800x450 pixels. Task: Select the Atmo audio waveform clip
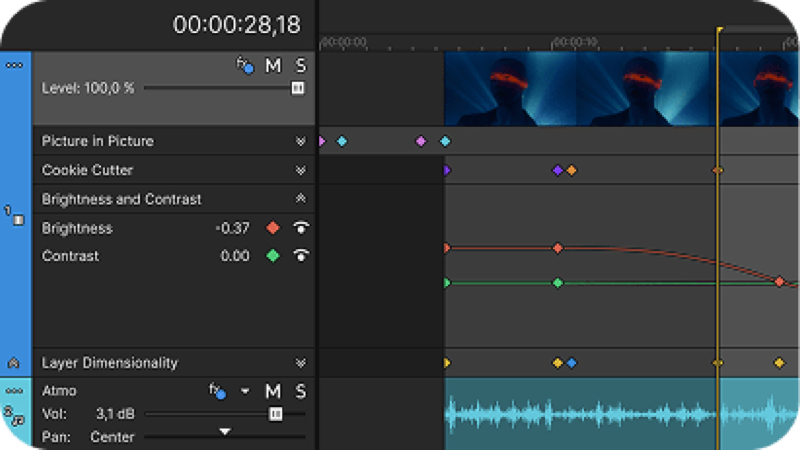621,414
